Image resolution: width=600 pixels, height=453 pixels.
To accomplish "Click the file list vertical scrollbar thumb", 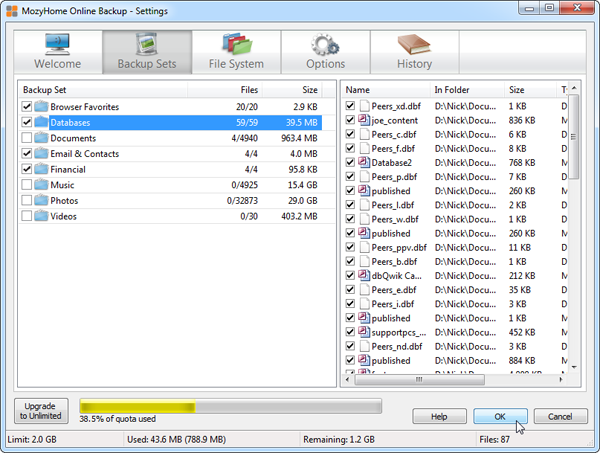I will [x=574, y=137].
